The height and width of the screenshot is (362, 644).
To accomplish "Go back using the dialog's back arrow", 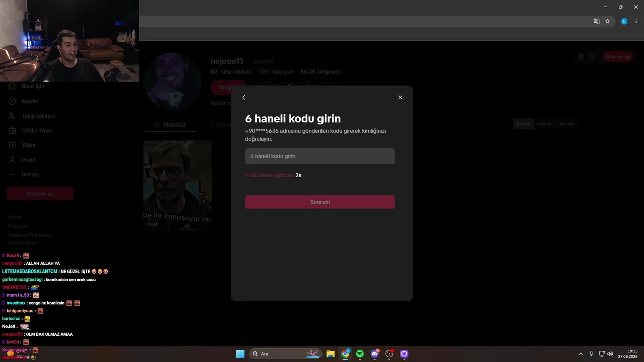I will tap(244, 97).
